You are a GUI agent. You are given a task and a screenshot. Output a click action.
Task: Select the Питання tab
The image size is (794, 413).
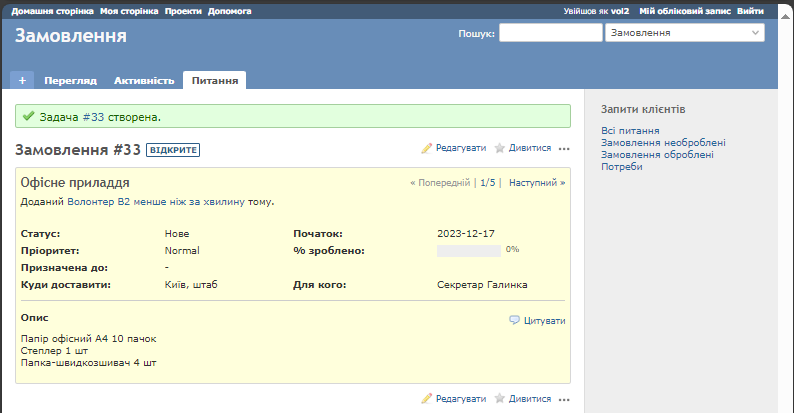point(215,80)
